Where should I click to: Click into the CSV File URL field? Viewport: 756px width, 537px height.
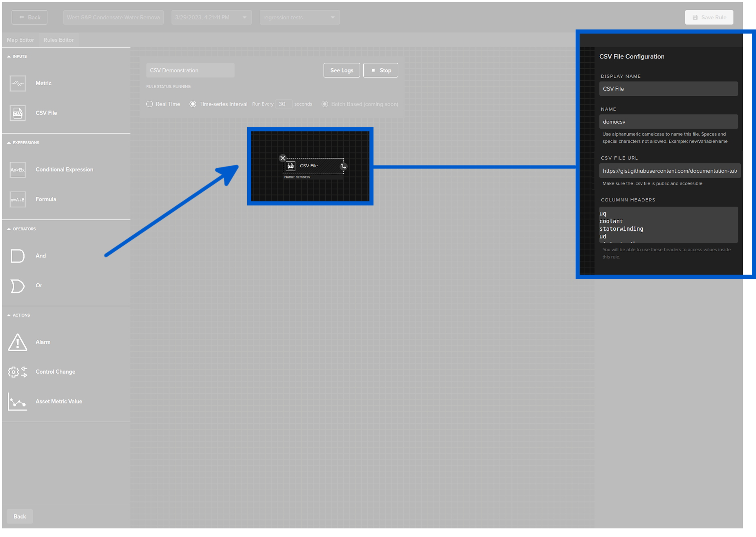(669, 171)
